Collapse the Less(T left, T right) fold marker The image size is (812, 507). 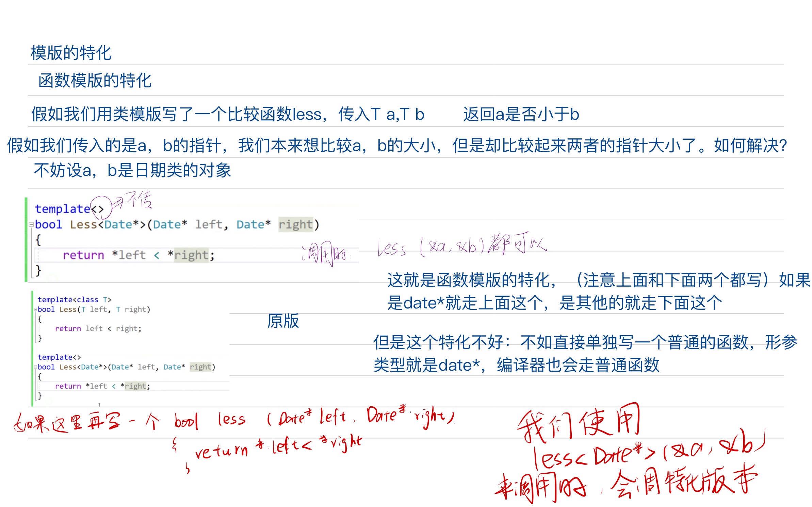point(35,309)
